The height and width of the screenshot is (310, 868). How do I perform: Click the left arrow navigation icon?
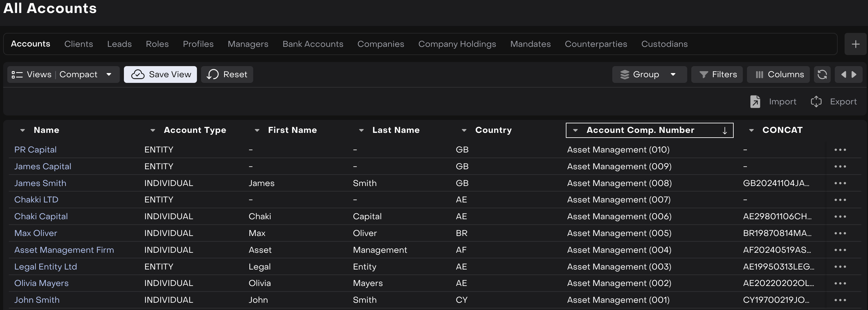843,74
